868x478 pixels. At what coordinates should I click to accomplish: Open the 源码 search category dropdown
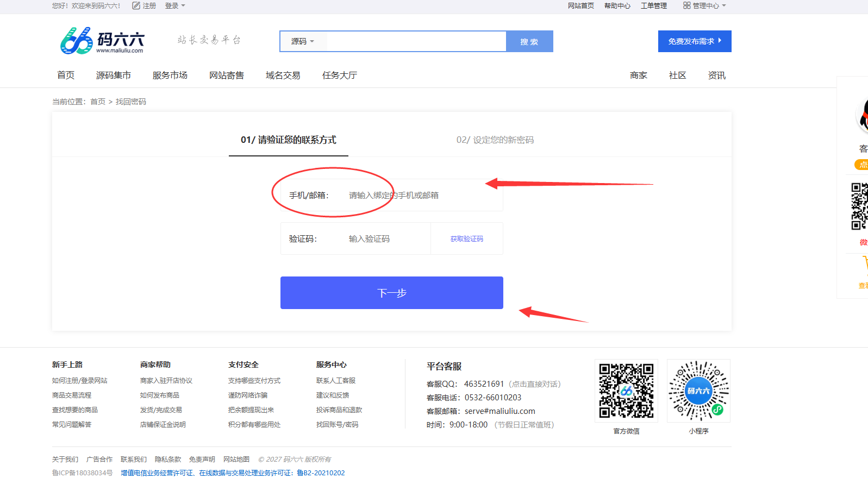(x=302, y=41)
